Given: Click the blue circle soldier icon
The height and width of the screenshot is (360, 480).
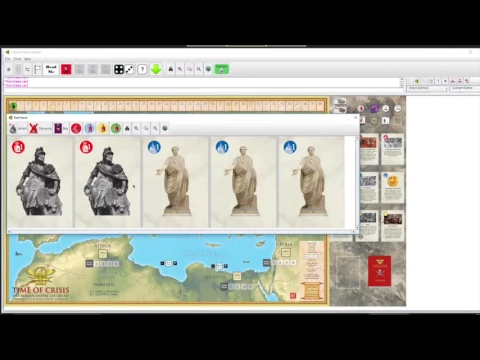Looking at the screenshot, I should [x=89, y=128].
